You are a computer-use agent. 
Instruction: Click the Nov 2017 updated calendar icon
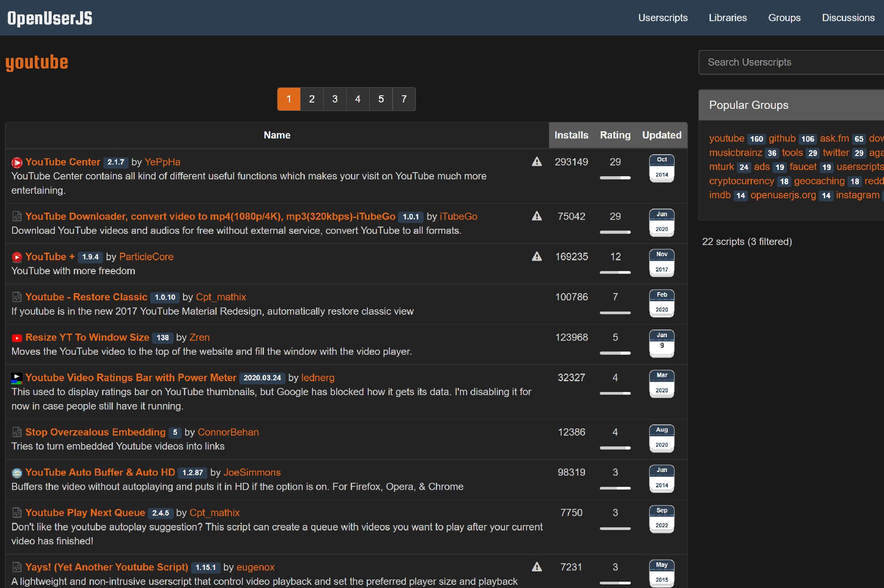[x=661, y=263]
